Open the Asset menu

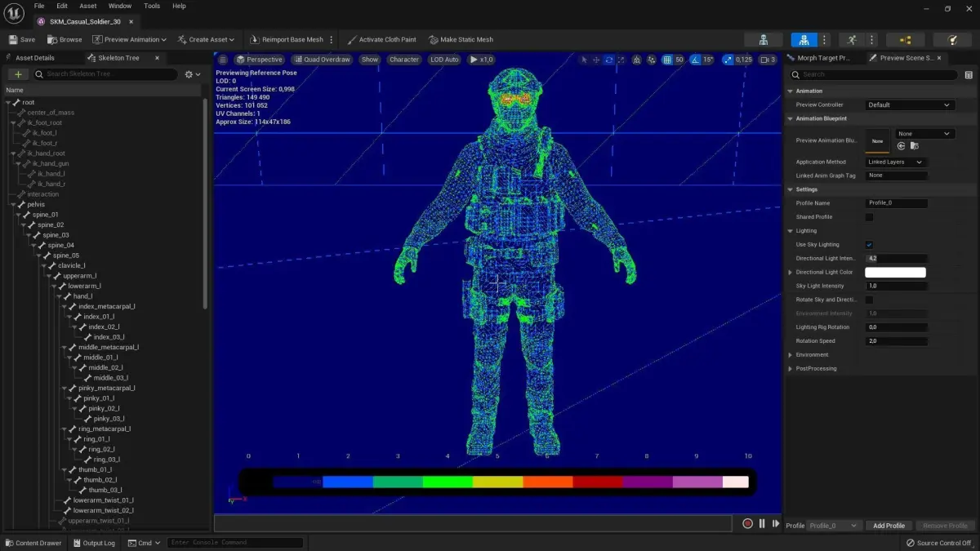point(88,6)
